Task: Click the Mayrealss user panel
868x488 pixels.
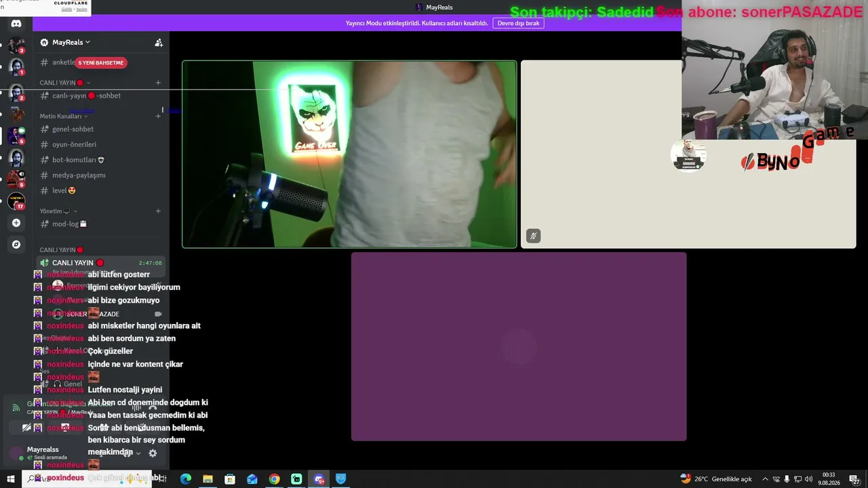Action: click(x=46, y=453)
